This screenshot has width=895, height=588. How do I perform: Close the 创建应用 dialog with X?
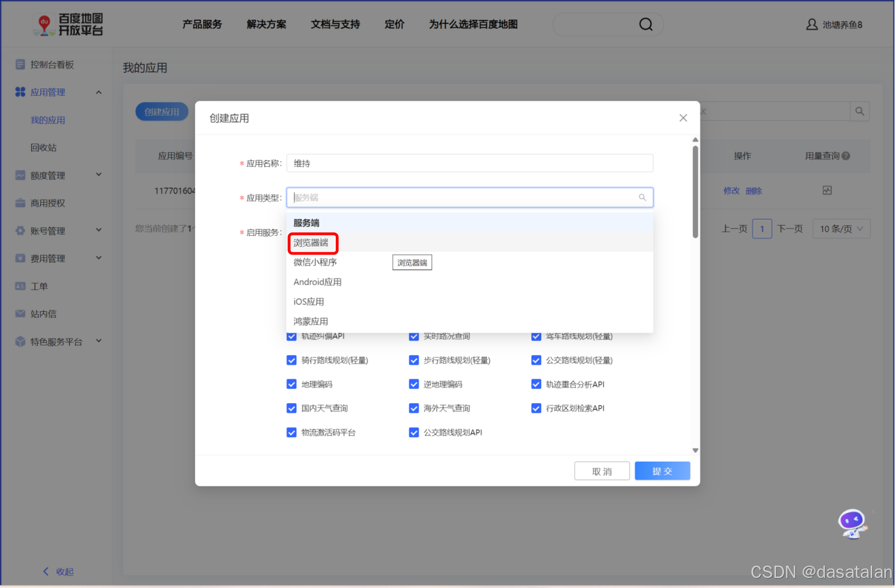683,118
